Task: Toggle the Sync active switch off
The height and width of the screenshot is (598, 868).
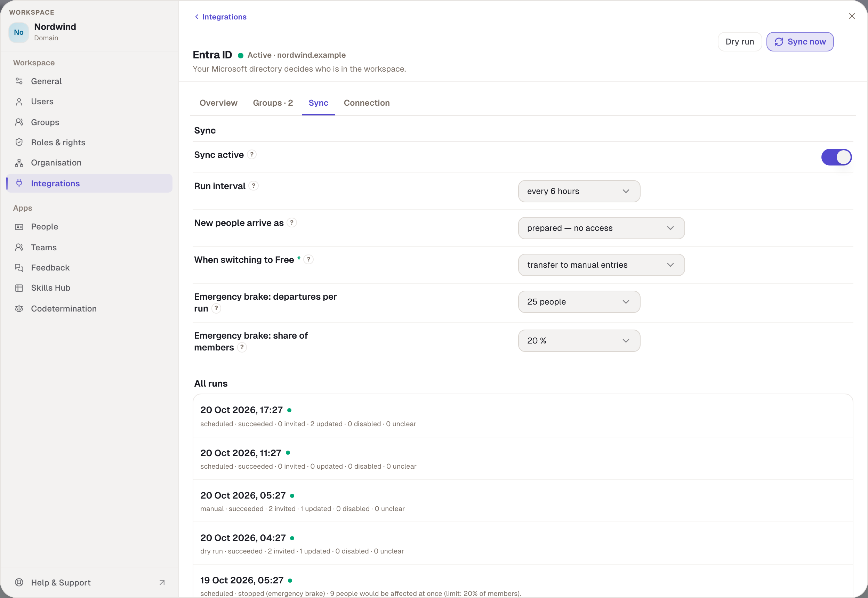Action: 836,157
